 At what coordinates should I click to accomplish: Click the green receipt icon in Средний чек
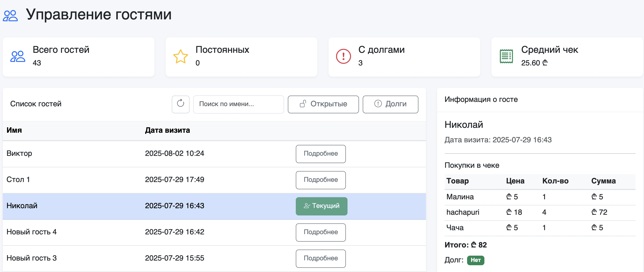click(506, 57)
